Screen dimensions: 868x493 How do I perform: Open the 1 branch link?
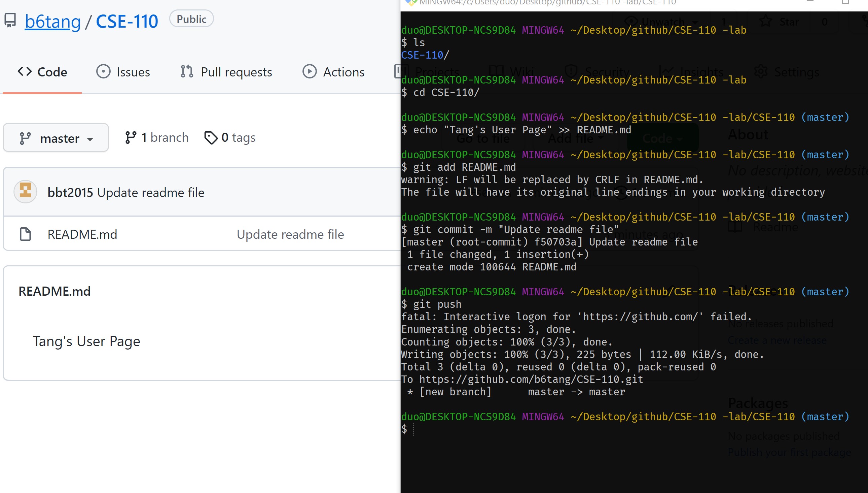click(x=157, y=137)
